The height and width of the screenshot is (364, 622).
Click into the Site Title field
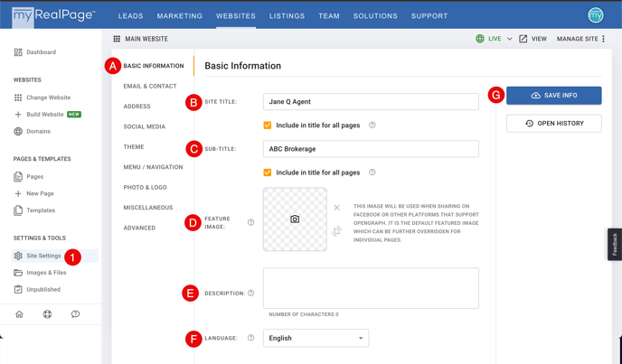click(x=371, y=101)
